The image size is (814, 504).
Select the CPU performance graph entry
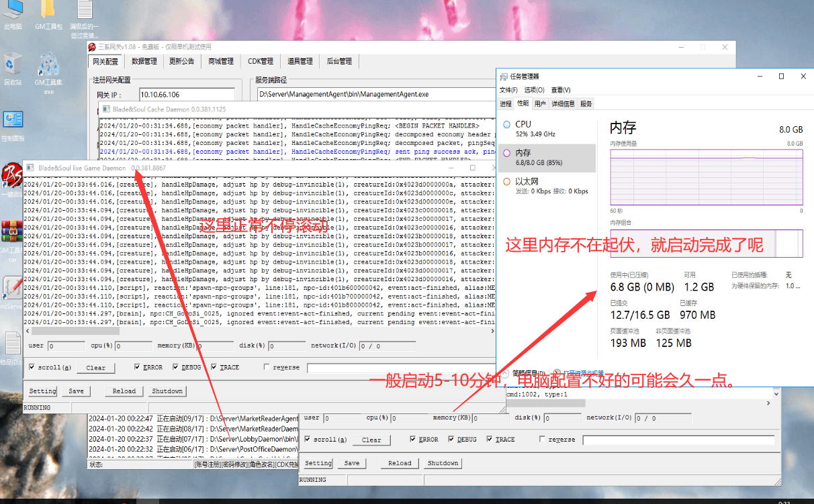point(547,129)
